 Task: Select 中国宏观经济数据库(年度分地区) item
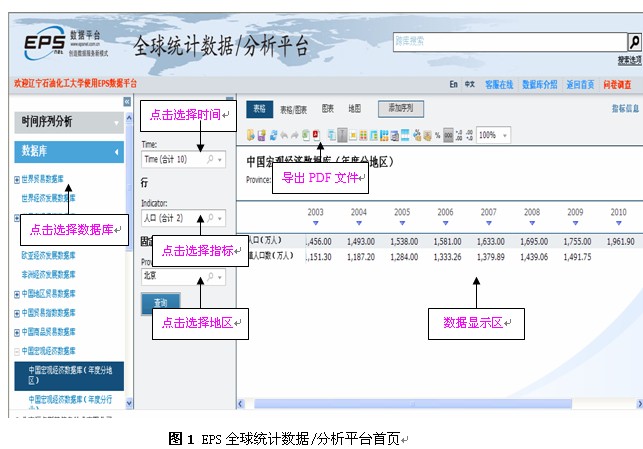point(69,376)
